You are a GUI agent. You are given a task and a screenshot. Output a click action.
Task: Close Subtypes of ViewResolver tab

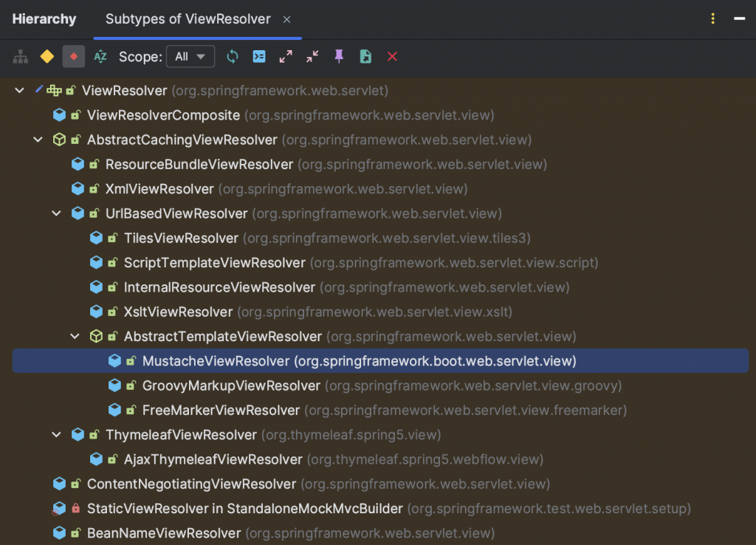coord(287,19)
